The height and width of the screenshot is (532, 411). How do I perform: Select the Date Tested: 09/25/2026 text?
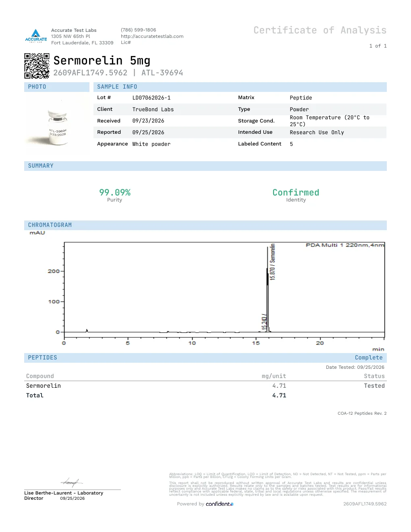[x=355, y=367]
